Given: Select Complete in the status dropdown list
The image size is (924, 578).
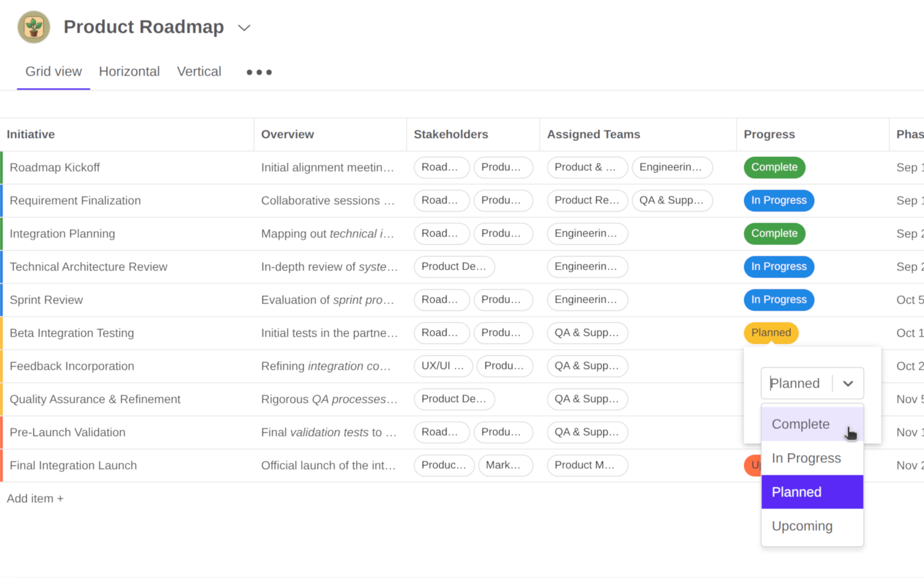Looking at the screenshot, I should coord(801,424).
